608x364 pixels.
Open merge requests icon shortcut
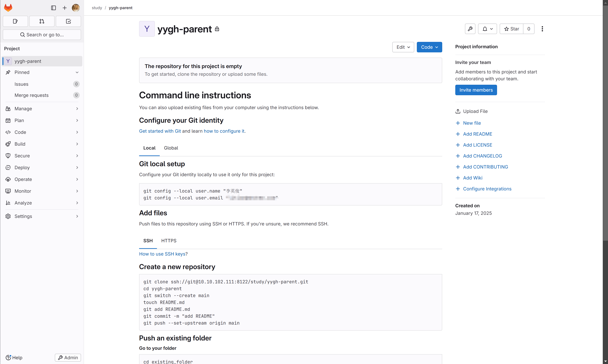click(42, 21)
